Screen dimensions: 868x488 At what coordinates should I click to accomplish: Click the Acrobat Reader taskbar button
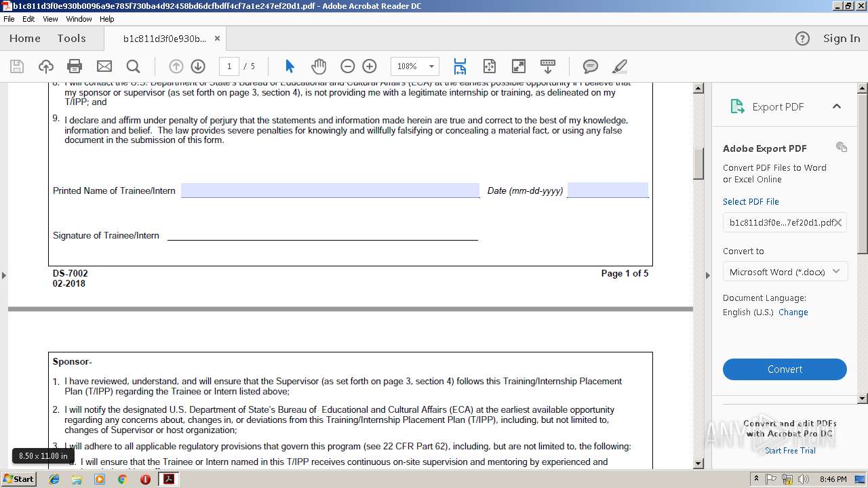coord(167,479)
